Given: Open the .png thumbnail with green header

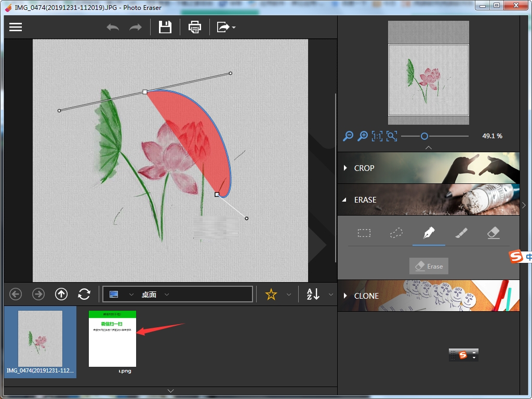Looking at the screenshot, I should (112, 339).
